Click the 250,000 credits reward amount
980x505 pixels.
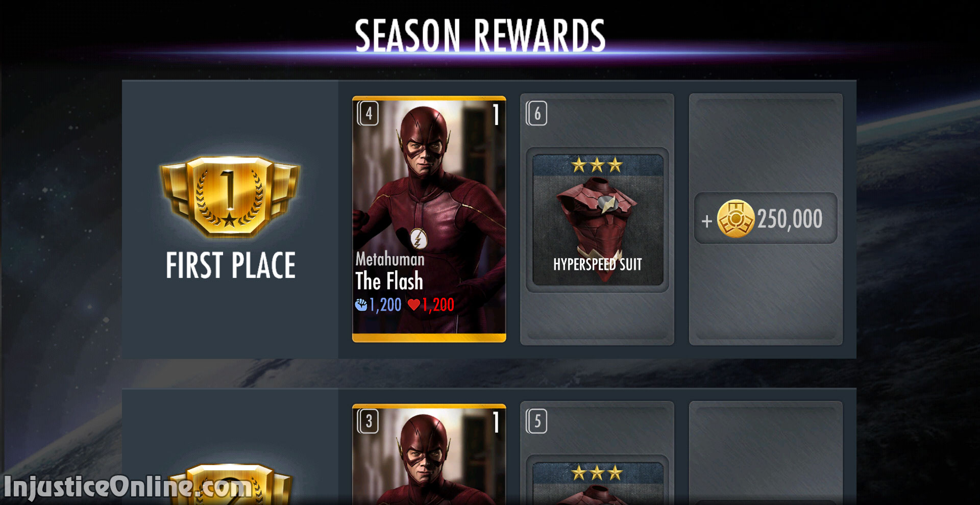click(x=790, y=219)
